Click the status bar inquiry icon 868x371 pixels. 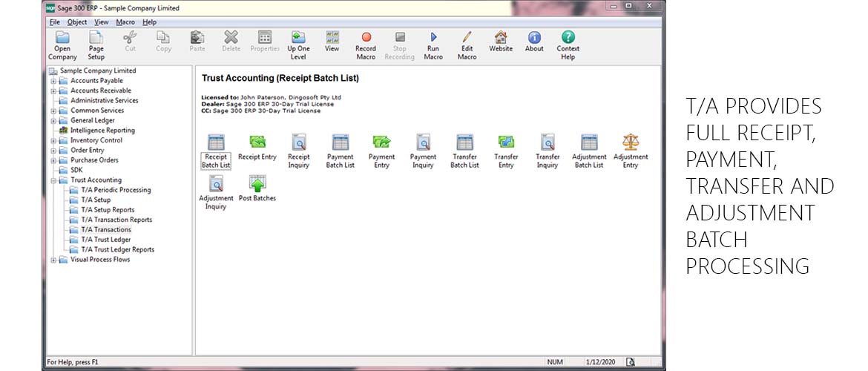630,361
